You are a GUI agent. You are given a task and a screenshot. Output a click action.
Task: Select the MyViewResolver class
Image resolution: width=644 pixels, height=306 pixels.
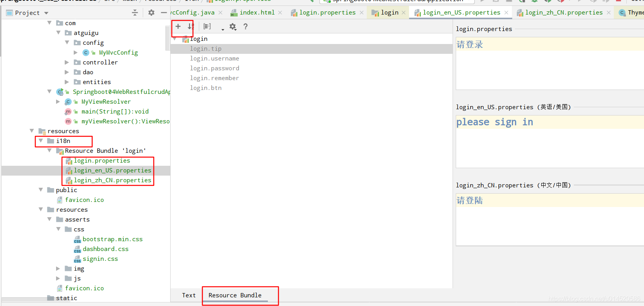pyautogui.click(x=106, y=101)
